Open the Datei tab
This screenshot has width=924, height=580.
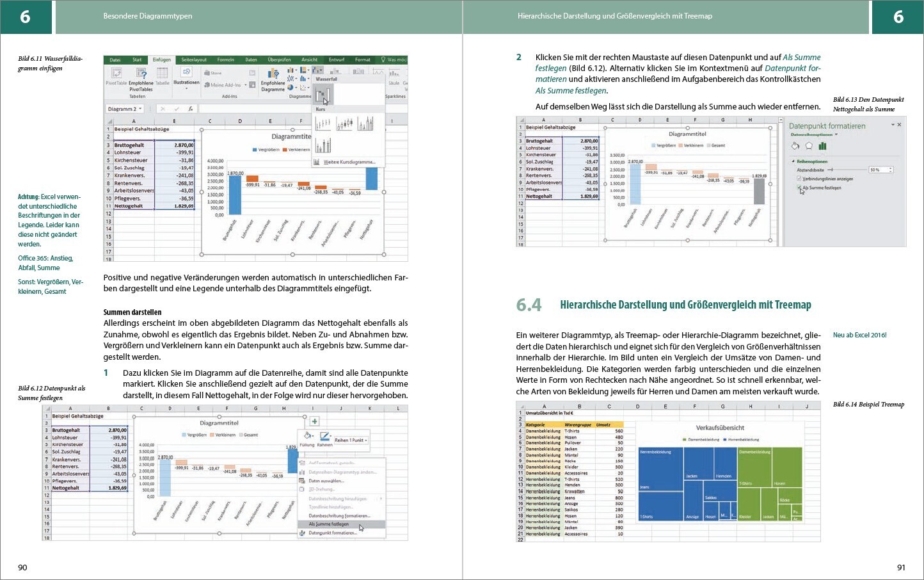tap(115, 60)
